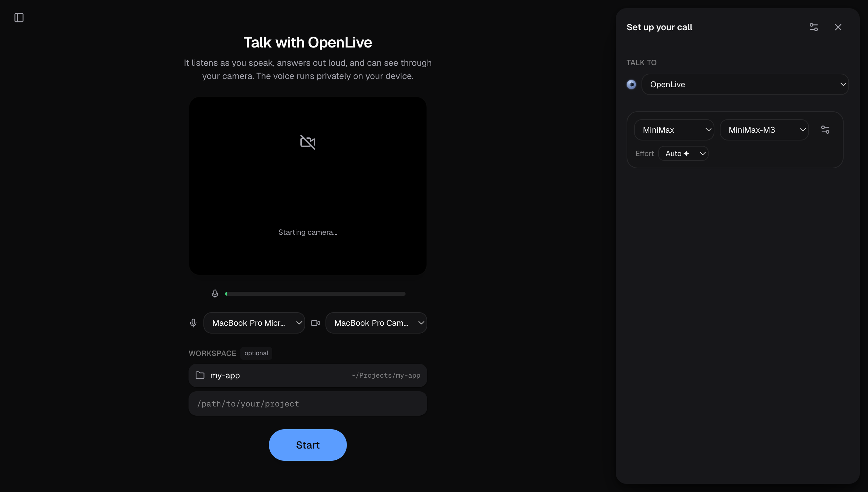868x492 pixels.
Task: Click the 'WORKSPACE' section label
Action: pos(212,354)
